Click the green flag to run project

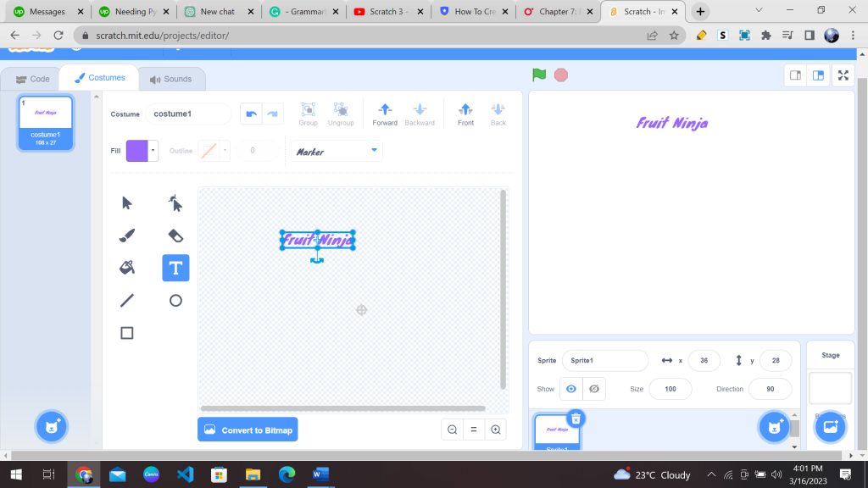click(537, 75)
